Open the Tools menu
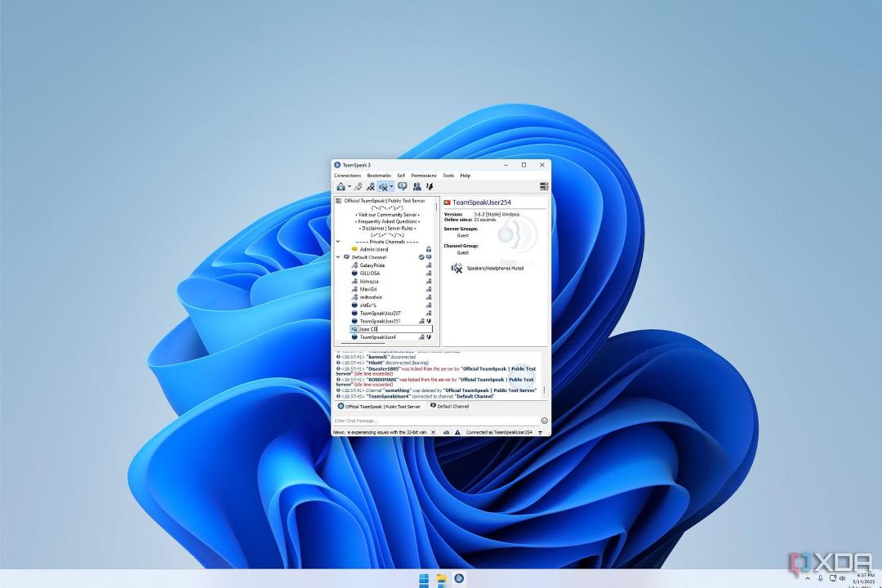The height and width of the screenshot is (588, 882). coord(448,176)
